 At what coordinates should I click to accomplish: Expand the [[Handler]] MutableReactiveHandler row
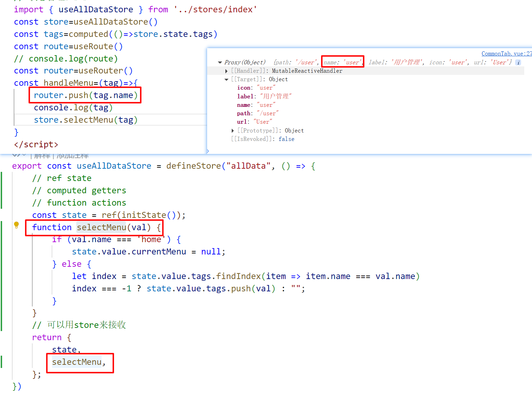tap(226, 71)
